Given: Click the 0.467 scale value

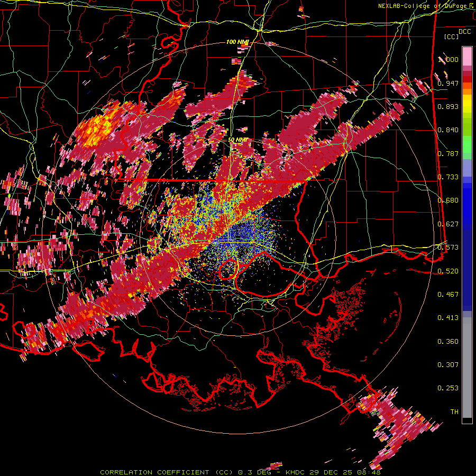Looking at the screenshot, I should click(x=448, y=294).
